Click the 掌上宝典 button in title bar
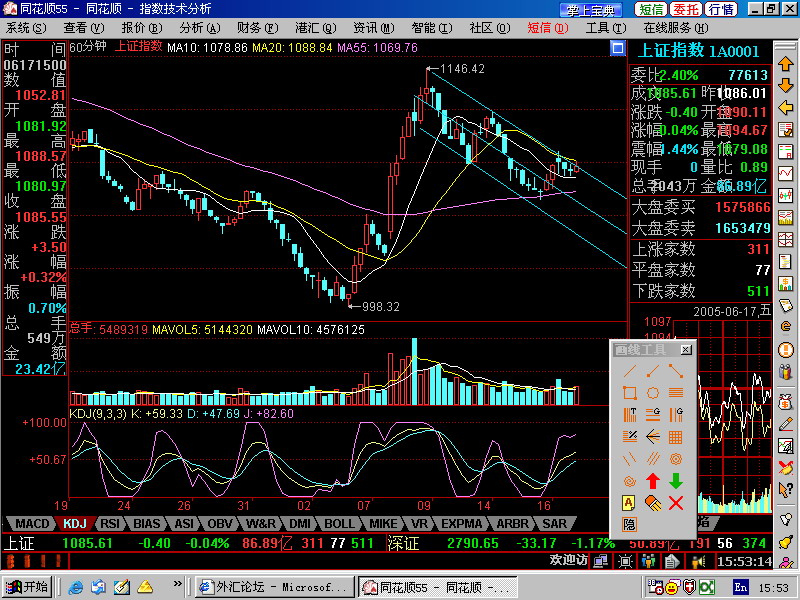 [x=591, y=10]
